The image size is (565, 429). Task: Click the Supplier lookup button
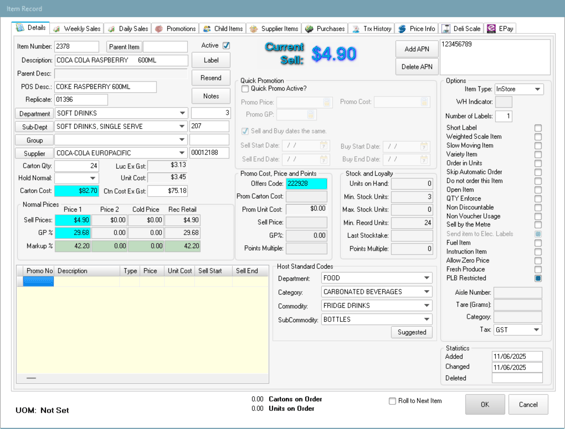coord(34,153)
